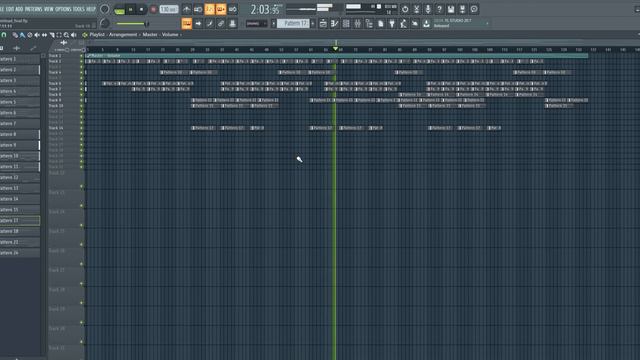Open the plugin picker plug icon
The image size is (640, 360).
point(392,24)
